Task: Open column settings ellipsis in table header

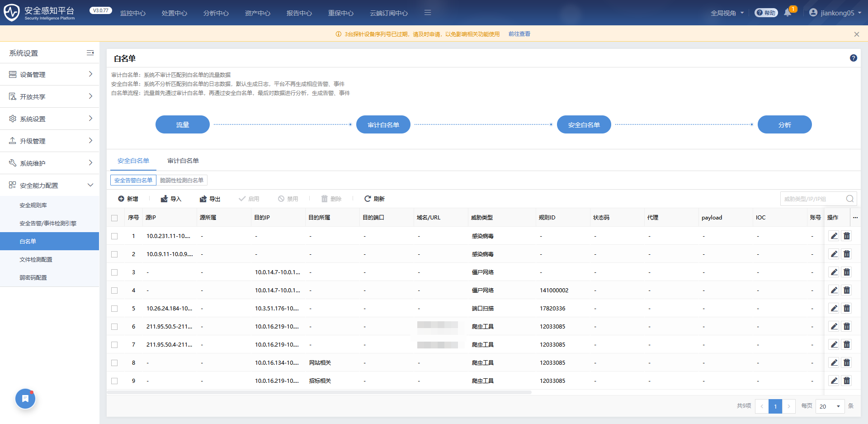Action: [855, 218]
